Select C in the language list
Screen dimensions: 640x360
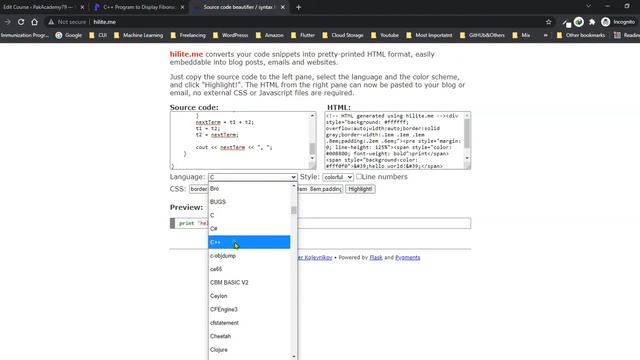click(x=249, y=215)
